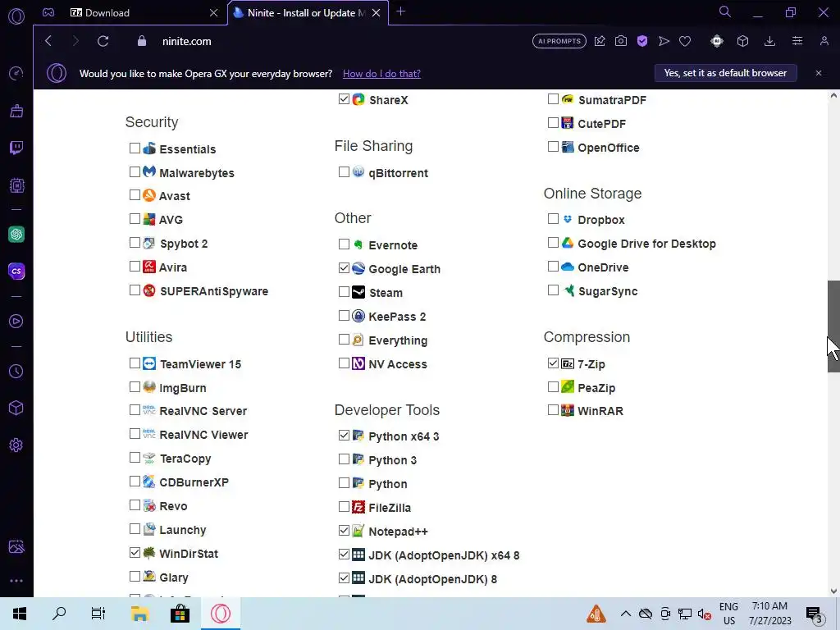Click 'Yes, set it as default browser'

click(725, 73)
